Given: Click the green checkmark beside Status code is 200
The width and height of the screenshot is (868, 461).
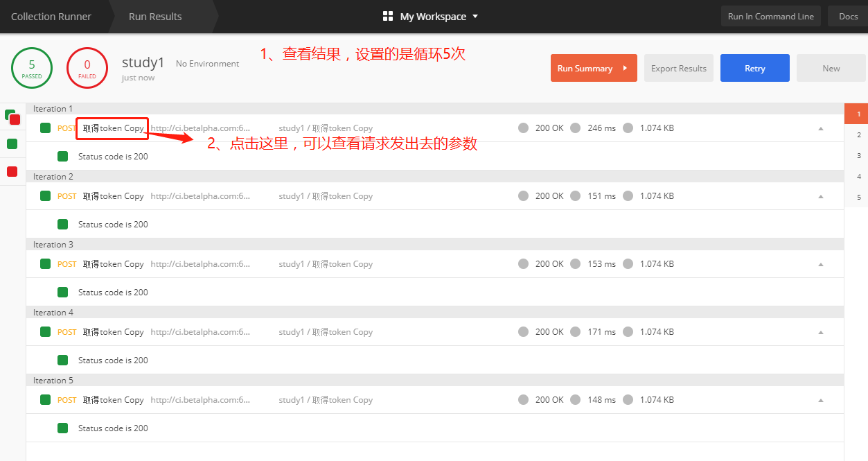Looking at the screenshot, I should coord(62,156).
